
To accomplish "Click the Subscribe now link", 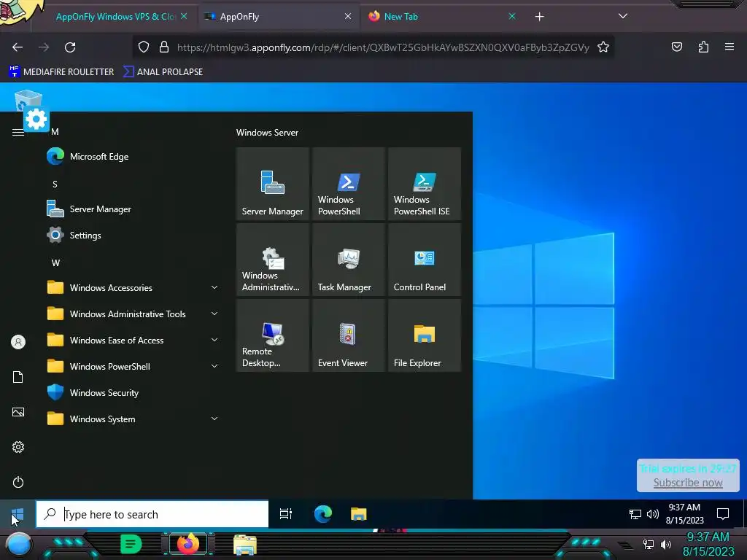I will click(687, 483).
